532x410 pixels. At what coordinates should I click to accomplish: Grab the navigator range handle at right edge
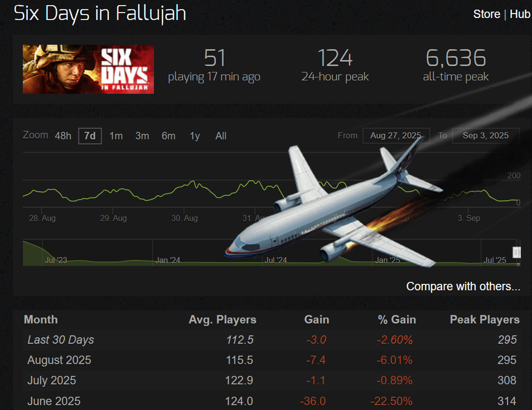[517, 252]
